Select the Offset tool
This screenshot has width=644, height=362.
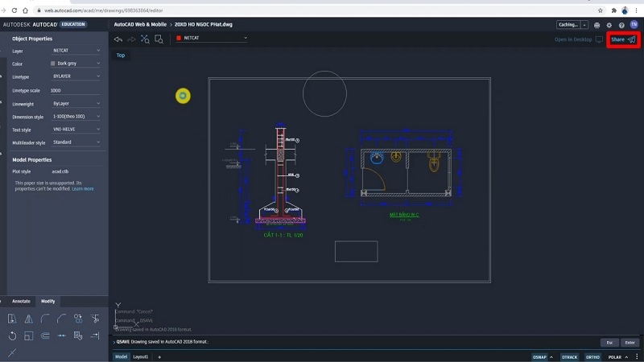pyautogui.click(x=45, y=335)
